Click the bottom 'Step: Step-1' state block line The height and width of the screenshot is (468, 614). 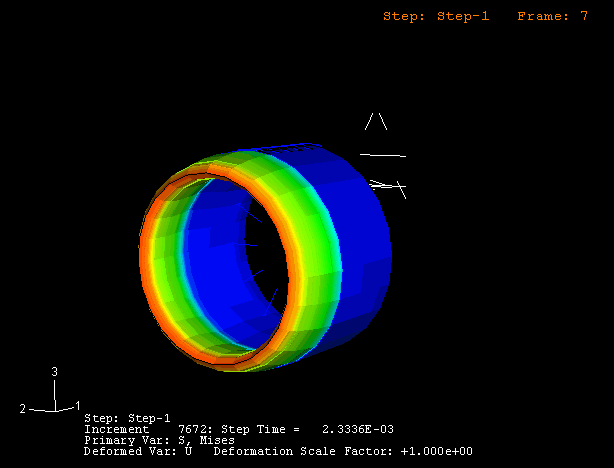[x=127, y=418]
